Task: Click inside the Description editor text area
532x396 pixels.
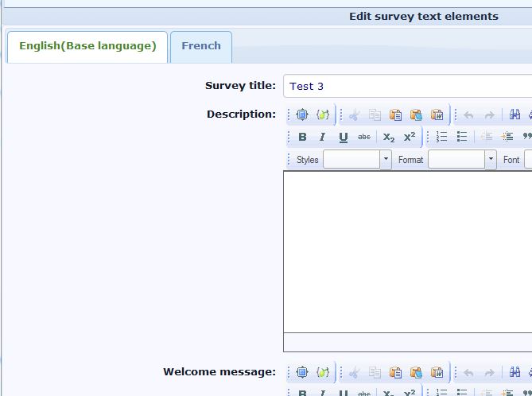Action: pyautogui.click(x=407, y=252)
